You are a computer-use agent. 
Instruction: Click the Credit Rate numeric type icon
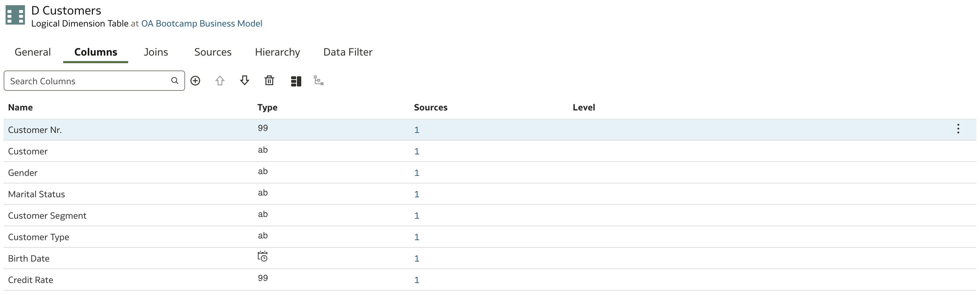[262, 278]
